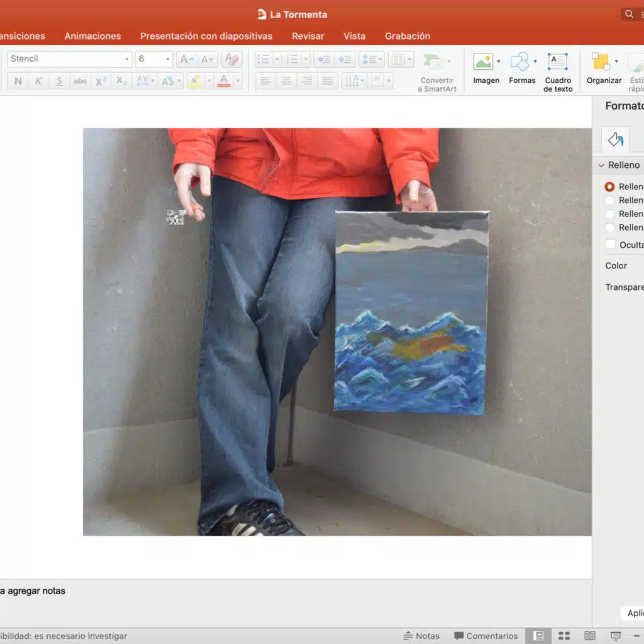
Task: Open the font size dropdown
Action: [167, 59]
